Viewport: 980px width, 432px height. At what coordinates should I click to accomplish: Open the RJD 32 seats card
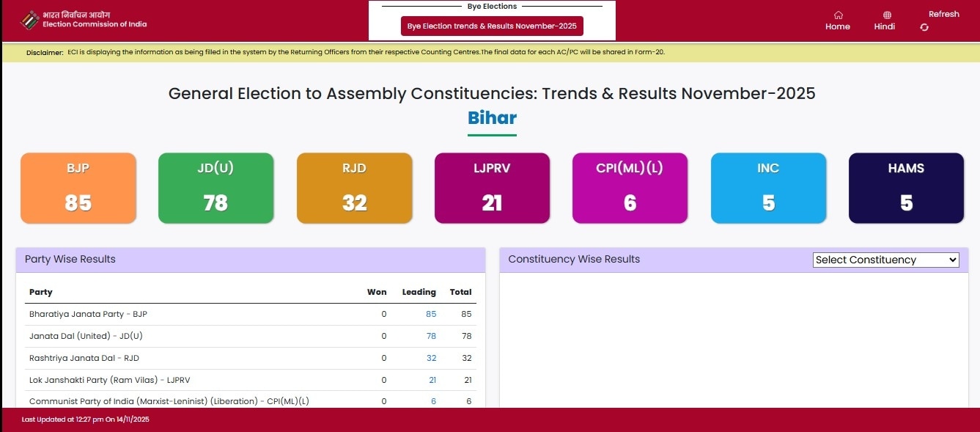(354, 188)
